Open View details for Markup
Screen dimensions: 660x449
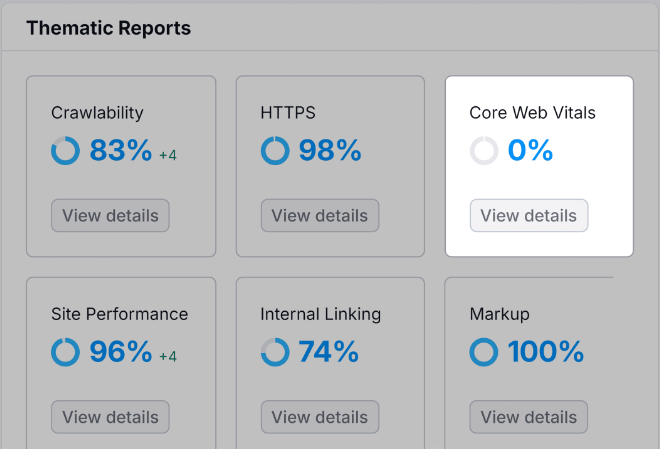pos(529,416)
